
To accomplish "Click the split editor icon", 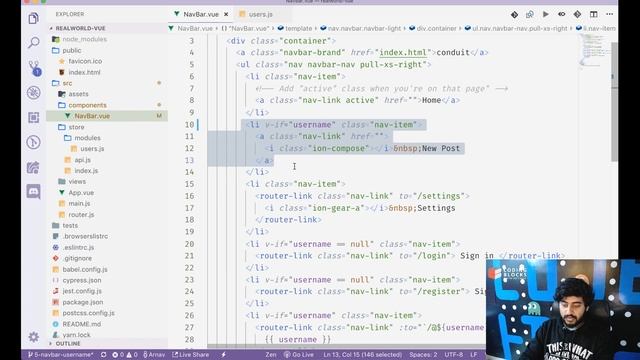I will click(593, 14).
